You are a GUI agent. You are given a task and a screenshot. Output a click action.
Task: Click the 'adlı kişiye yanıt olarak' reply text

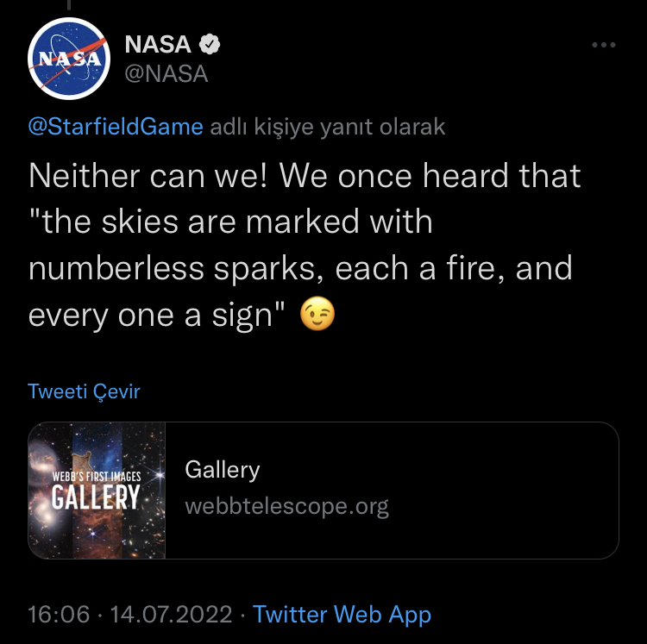(328, 127)
